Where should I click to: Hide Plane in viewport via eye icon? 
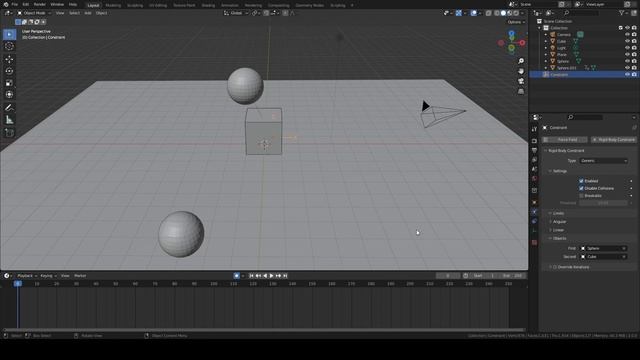pos(627,54)
